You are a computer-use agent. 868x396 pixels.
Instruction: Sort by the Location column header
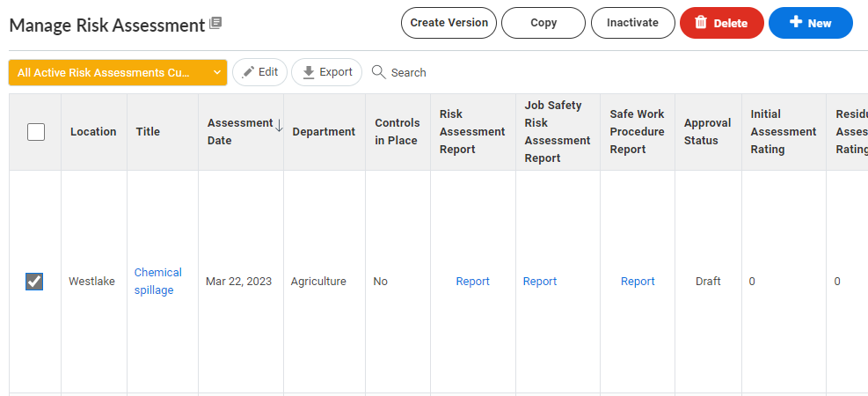(x=93, y=132)
